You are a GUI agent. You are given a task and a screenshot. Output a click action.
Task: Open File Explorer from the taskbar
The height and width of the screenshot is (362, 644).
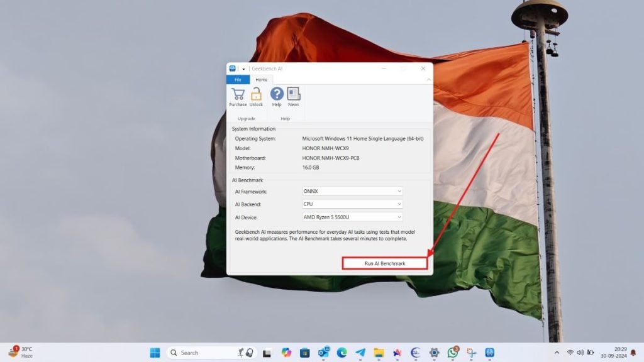379,353
